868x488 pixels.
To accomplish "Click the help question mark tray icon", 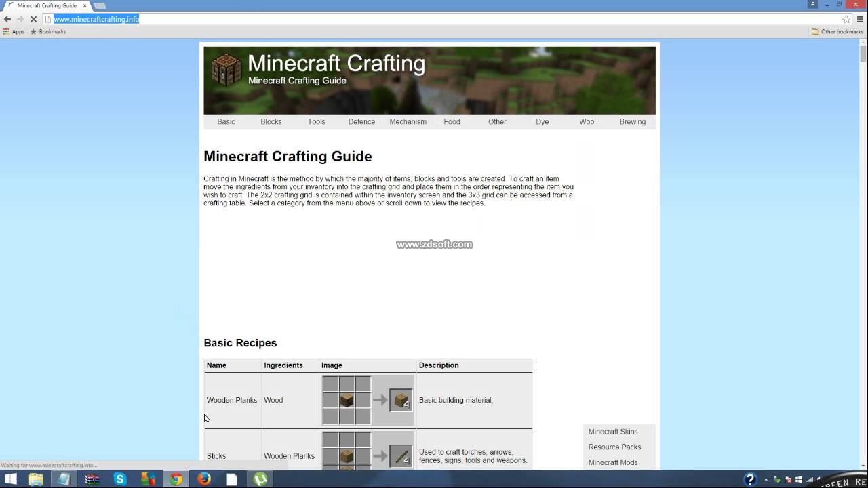I will 750,479.
